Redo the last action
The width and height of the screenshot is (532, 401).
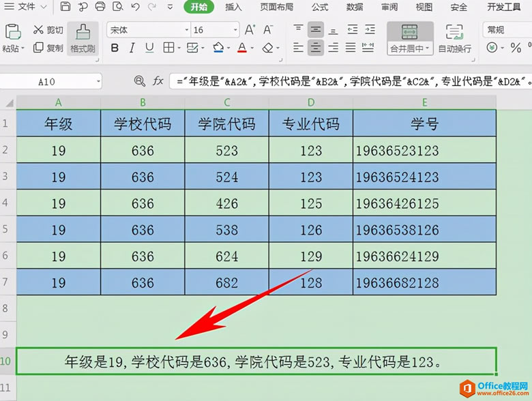pyautogui.click(x=152, y=6)
